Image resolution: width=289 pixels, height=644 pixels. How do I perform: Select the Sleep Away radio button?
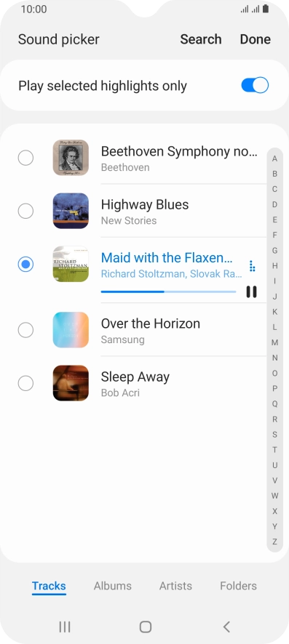pyautogui.click(x=25, y=383)
